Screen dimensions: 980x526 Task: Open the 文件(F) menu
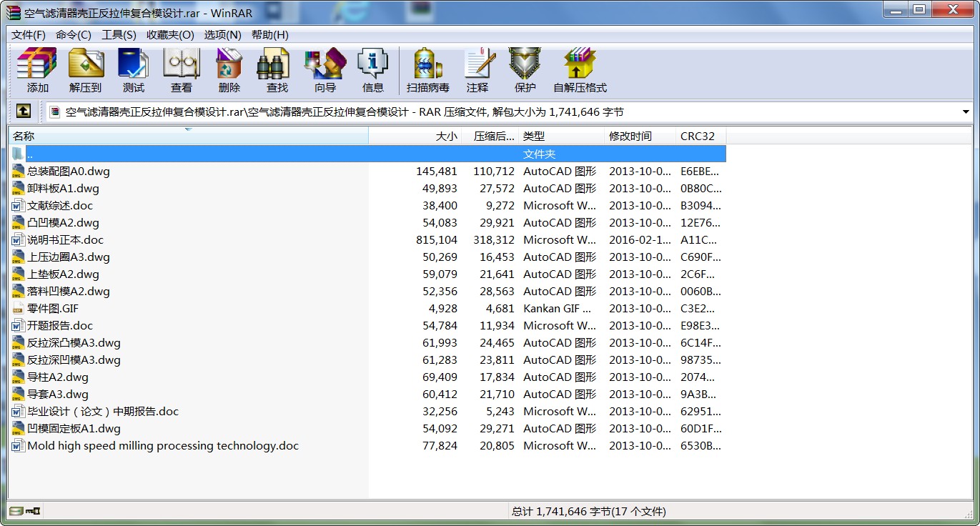[29, 35]
